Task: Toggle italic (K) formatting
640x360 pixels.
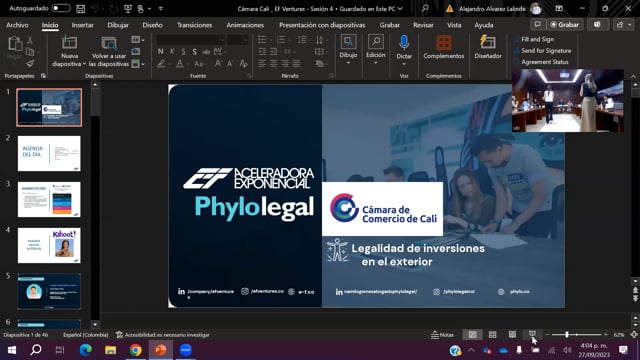Action: point(172,51)
